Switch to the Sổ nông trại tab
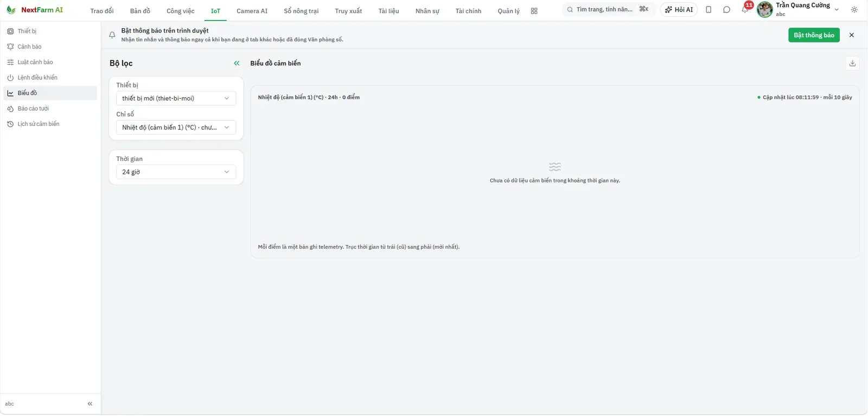Image resolution: width=868 pixels, height=416 pixels. click(x=301, y=11)
